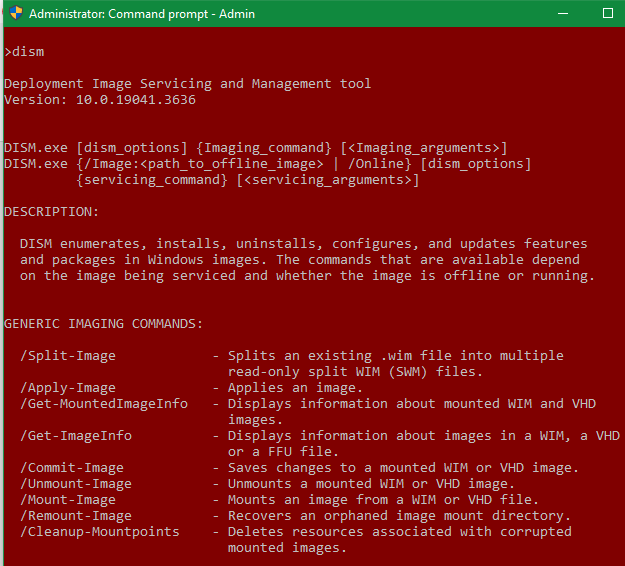Click 'Recovers an orphaned image mount directory.' text
Screen dimensions: 625x566
399,516
